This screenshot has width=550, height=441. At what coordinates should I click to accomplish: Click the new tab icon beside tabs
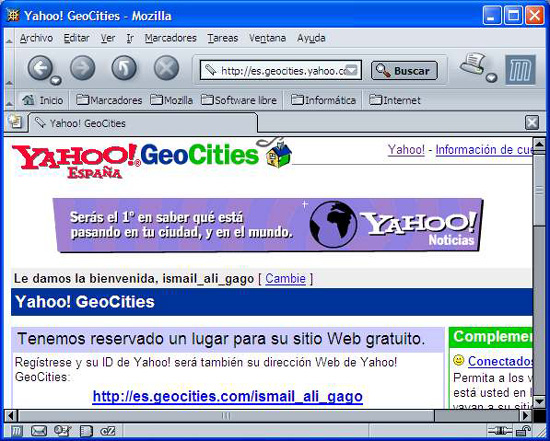coord(15,122)
